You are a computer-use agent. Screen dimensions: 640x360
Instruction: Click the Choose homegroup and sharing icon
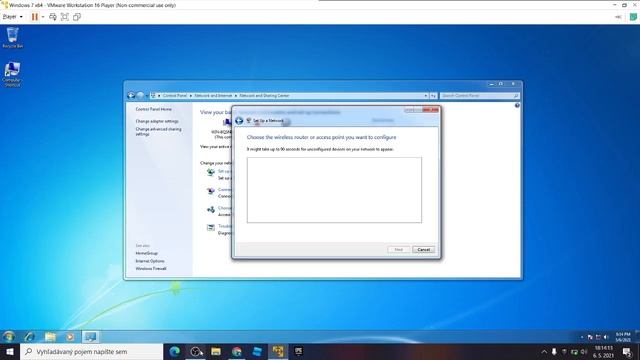point(211,209)
